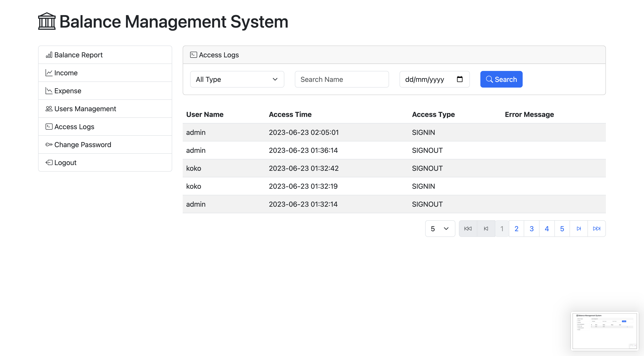The image size is (644, 356).
Task: Open the rows-per-page dropdown showing 5
Action: pos(440,229)
